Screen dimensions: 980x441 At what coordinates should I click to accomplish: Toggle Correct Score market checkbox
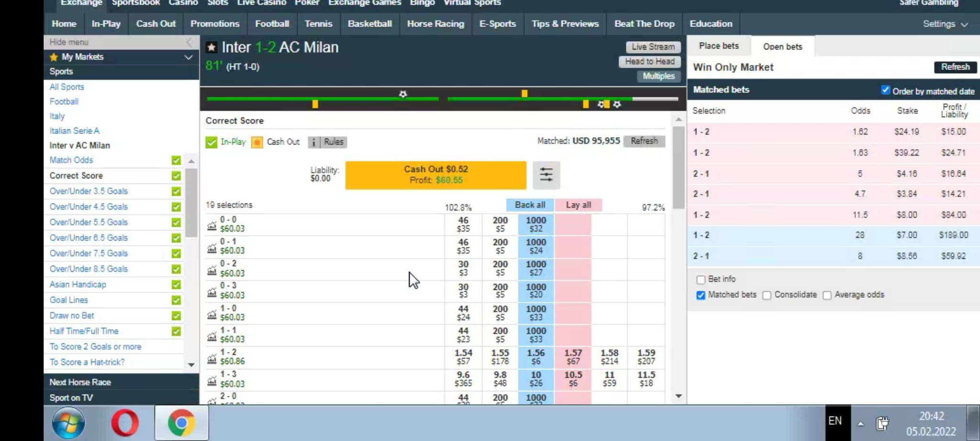pos(176,176)
